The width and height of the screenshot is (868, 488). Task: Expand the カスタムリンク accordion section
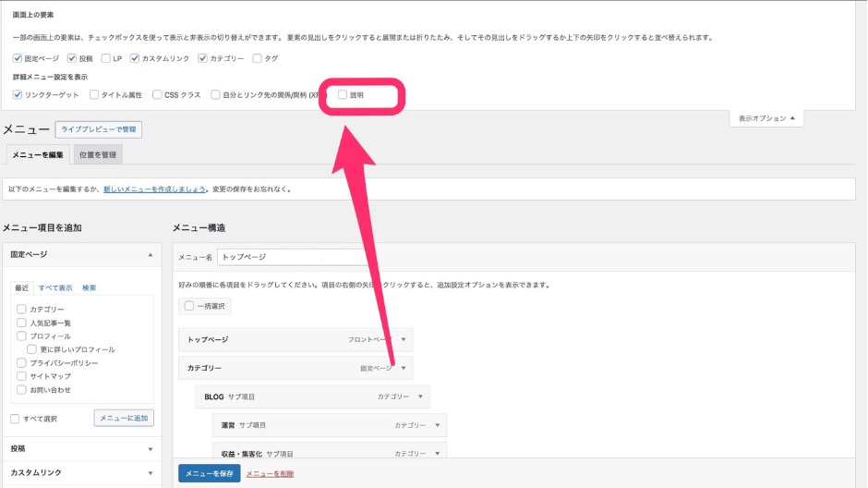coord(151,472)
